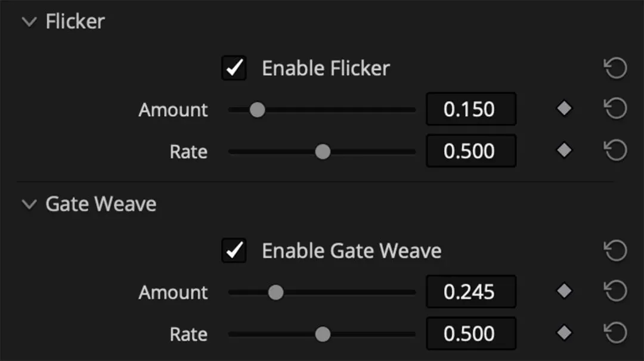Collapse the Flicker section
The width and height of the screenshot is (644, 361).
29,22
